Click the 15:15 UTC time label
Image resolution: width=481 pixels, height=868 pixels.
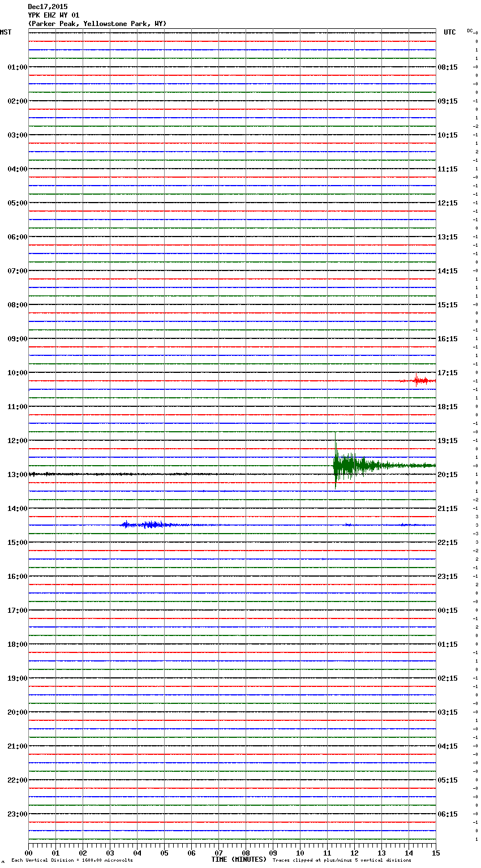[x=448, y=305]
